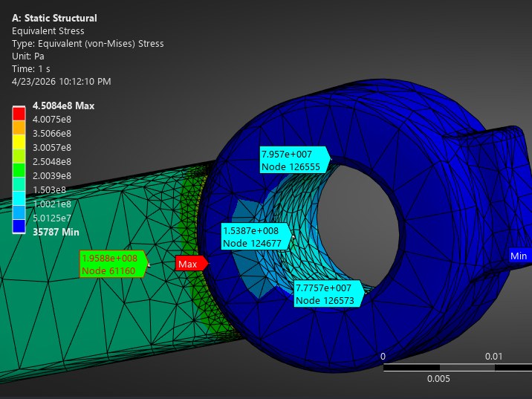Click the blue Min probe tag

[519, 256]
